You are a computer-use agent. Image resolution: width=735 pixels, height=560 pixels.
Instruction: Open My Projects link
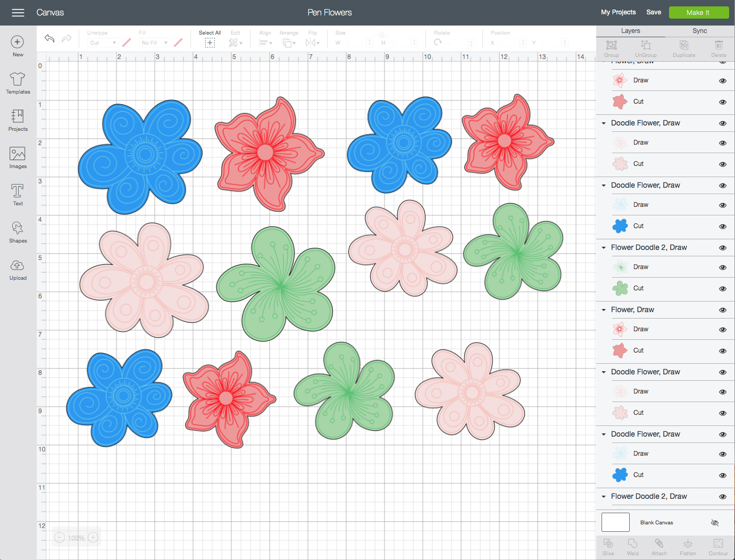[x=618, y=12]
